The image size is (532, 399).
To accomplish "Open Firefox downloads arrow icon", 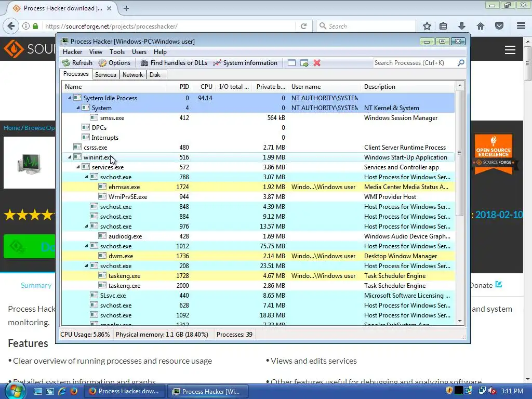I will point(462,26).
